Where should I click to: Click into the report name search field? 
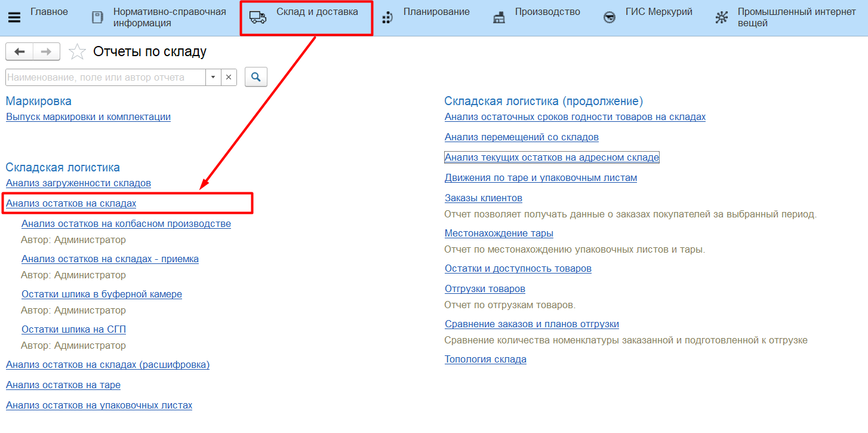pyautogui.click(x=104, y=78)
